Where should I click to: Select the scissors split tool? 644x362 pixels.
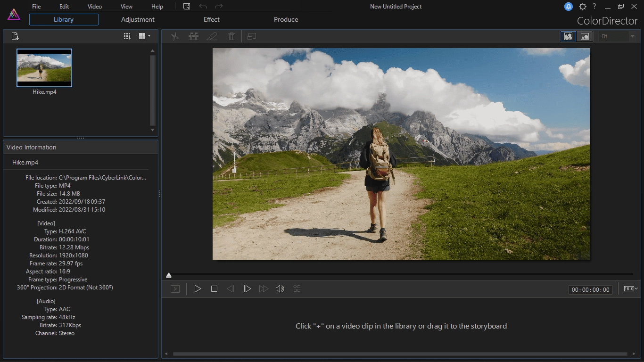click(175, 36)
